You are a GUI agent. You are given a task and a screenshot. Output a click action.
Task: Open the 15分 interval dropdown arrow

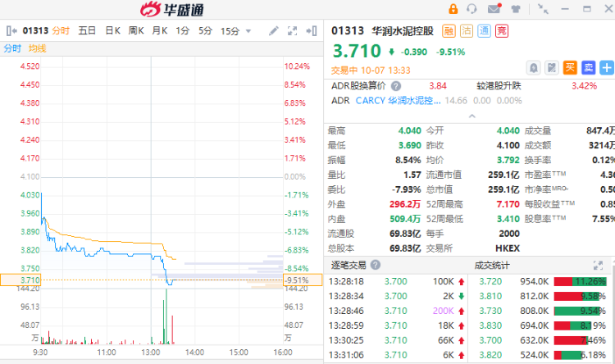(x=248, y=31)
